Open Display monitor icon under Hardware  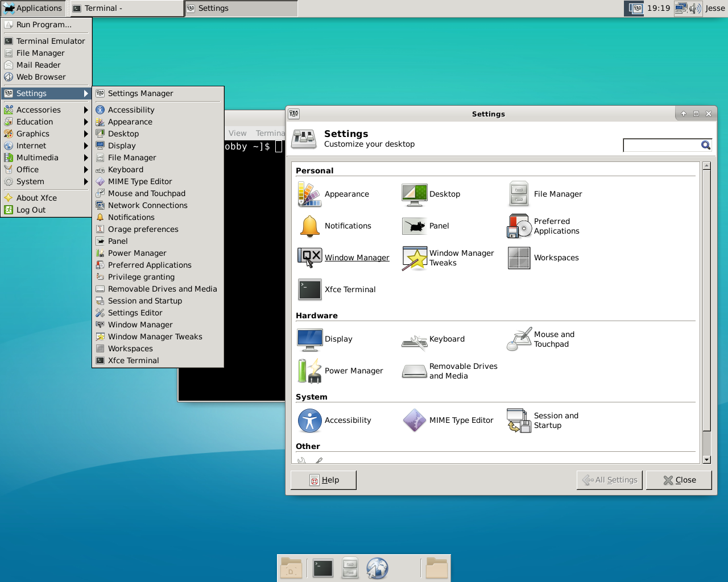[309, 339]
